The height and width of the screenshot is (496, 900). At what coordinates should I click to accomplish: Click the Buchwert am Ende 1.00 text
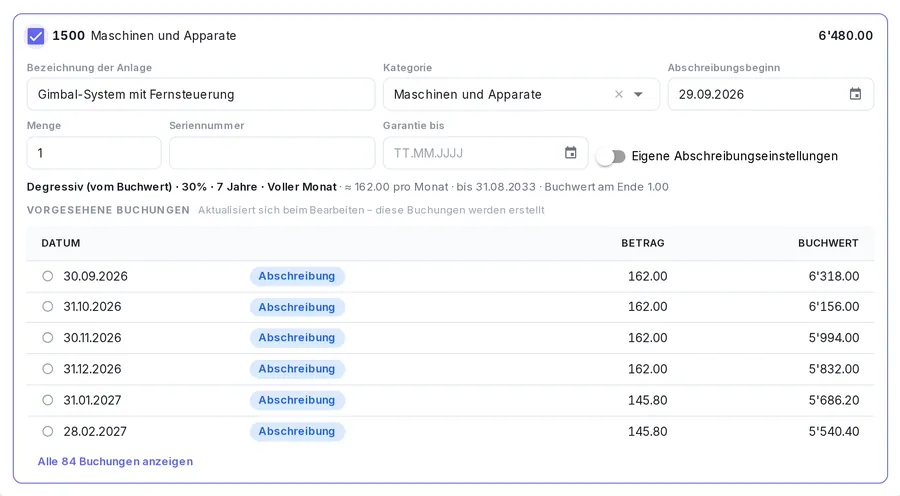[607, 187]
